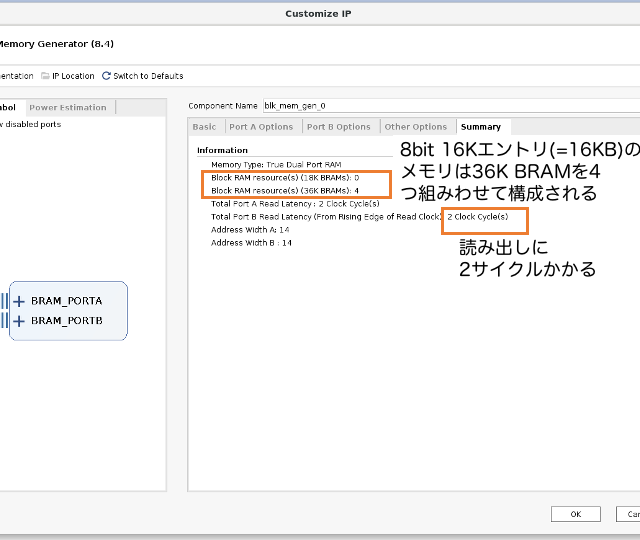
Task: Click the IP Location link
Action: click(x=73, y=76)
